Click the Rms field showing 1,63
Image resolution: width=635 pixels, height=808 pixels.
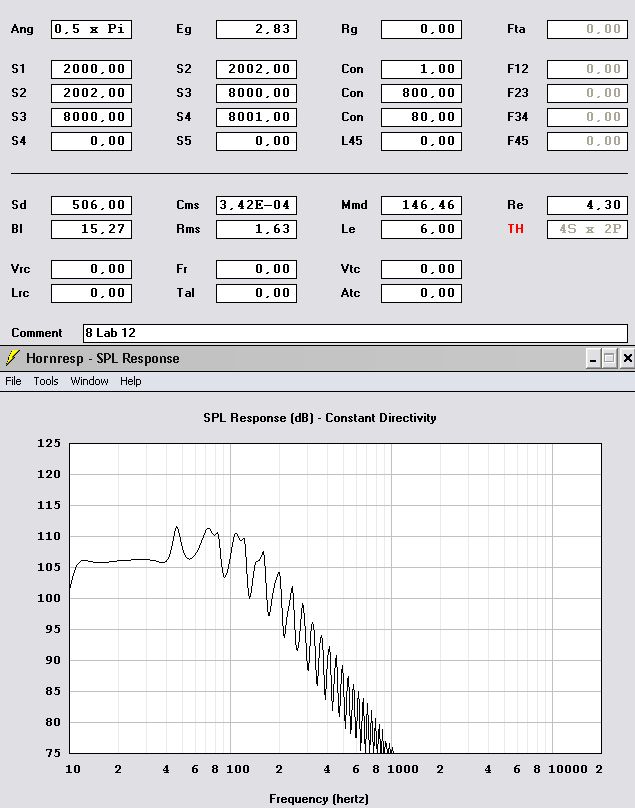tap(256, 229)
